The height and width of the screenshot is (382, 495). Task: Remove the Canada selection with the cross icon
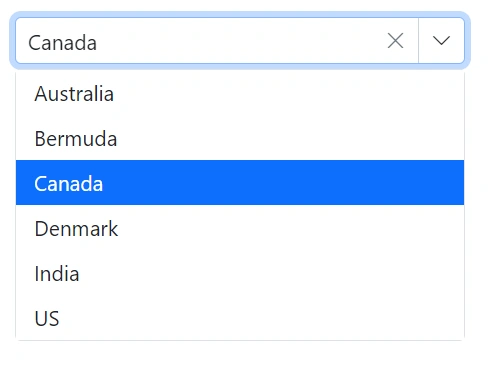395,41
